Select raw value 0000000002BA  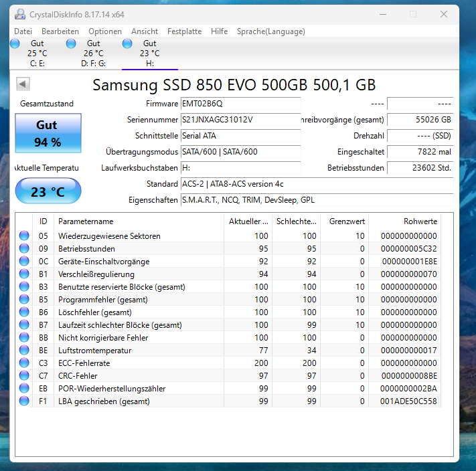coord(408,389)
